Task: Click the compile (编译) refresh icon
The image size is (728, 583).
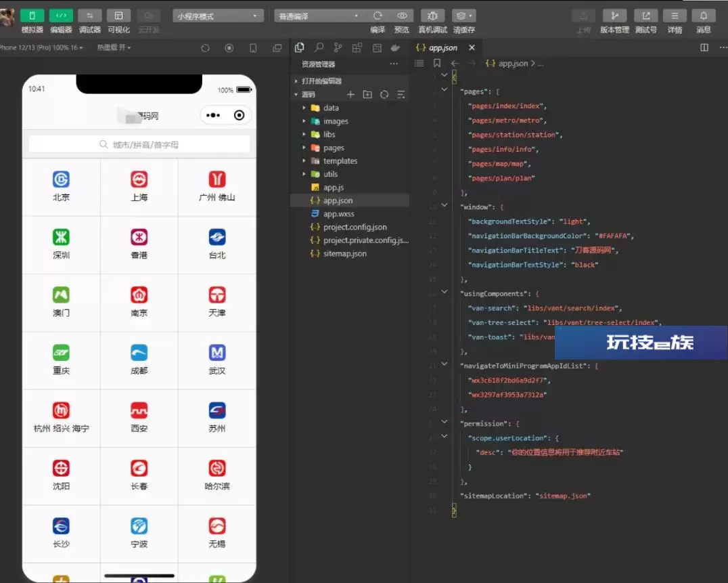Action: [x=378, y=16]
